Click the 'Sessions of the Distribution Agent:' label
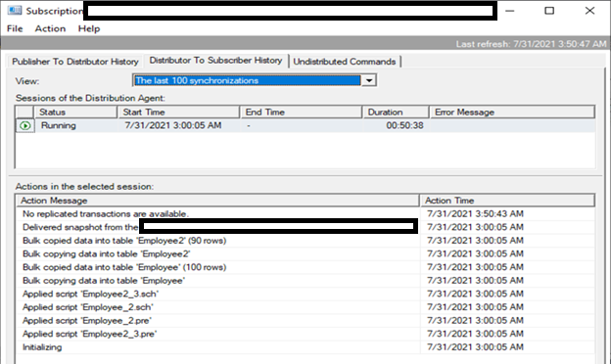 pyautogui.click(x=90, y=98)
